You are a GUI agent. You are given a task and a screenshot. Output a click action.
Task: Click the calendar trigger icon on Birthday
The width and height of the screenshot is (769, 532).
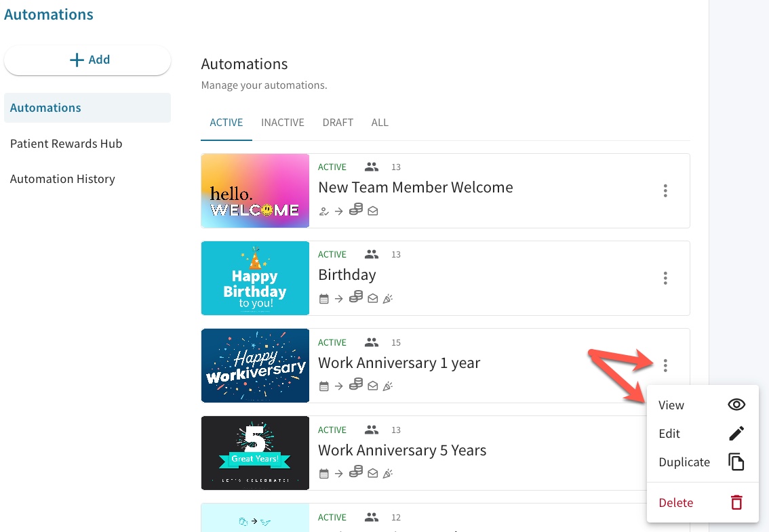click(x=323, y=299)
